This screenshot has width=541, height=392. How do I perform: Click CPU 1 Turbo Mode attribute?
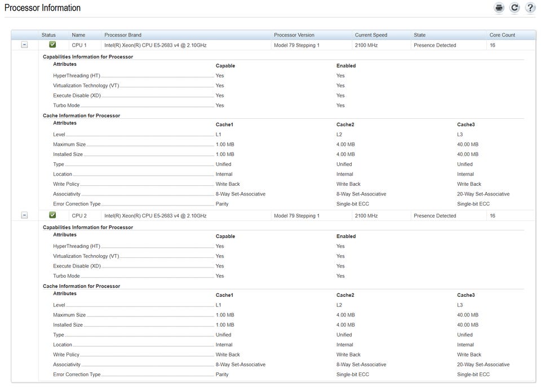click(66, 105)
